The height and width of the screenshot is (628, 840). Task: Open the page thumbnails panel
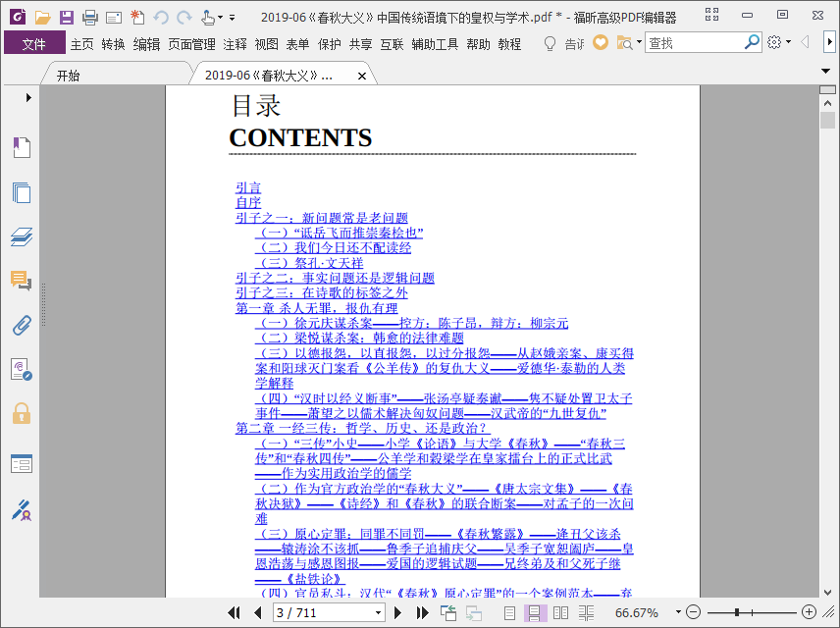tap(22, 192)
